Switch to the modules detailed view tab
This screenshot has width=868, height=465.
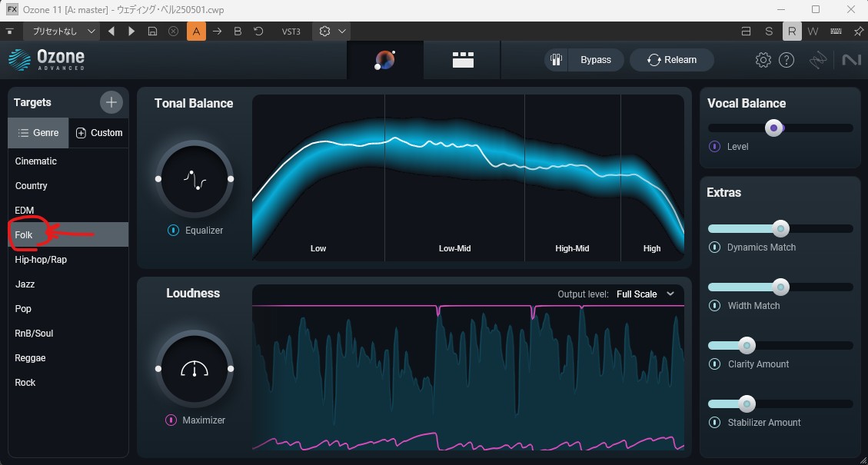tap(463, 60)
